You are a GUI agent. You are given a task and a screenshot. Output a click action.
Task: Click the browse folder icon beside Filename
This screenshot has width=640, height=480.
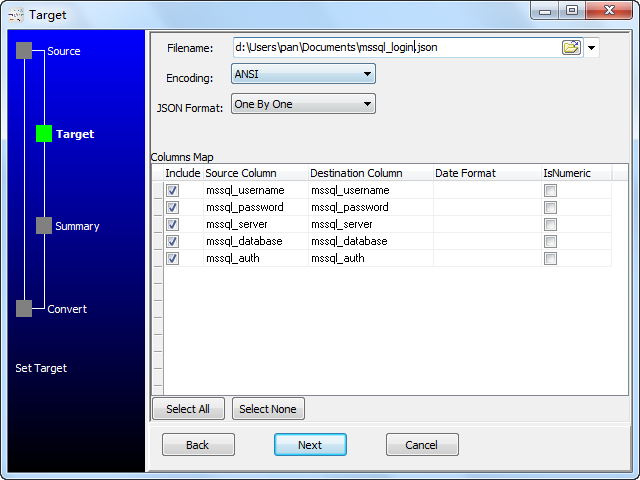click(571, 47)
